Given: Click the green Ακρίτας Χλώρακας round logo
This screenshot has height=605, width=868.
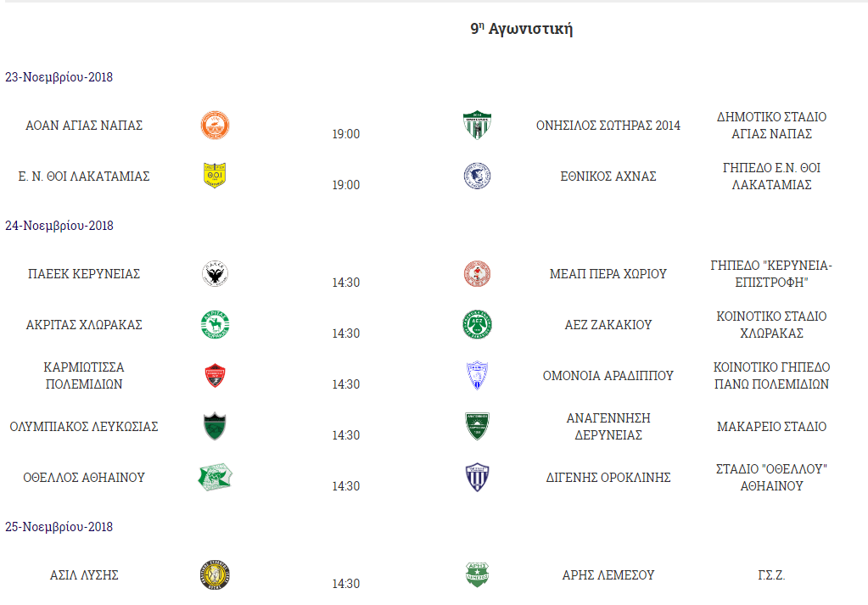Looking at the screenshot, I should (x=215, y=324).
